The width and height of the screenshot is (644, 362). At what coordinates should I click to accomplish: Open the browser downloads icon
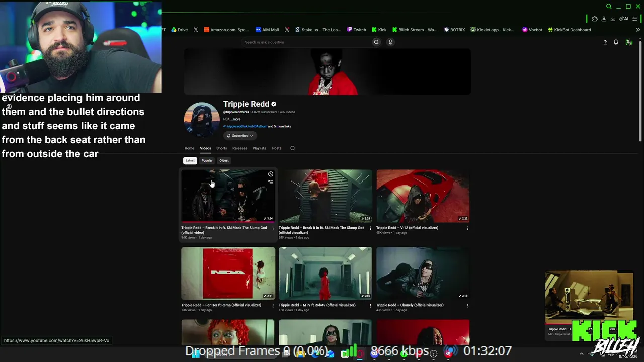[613, 19]
